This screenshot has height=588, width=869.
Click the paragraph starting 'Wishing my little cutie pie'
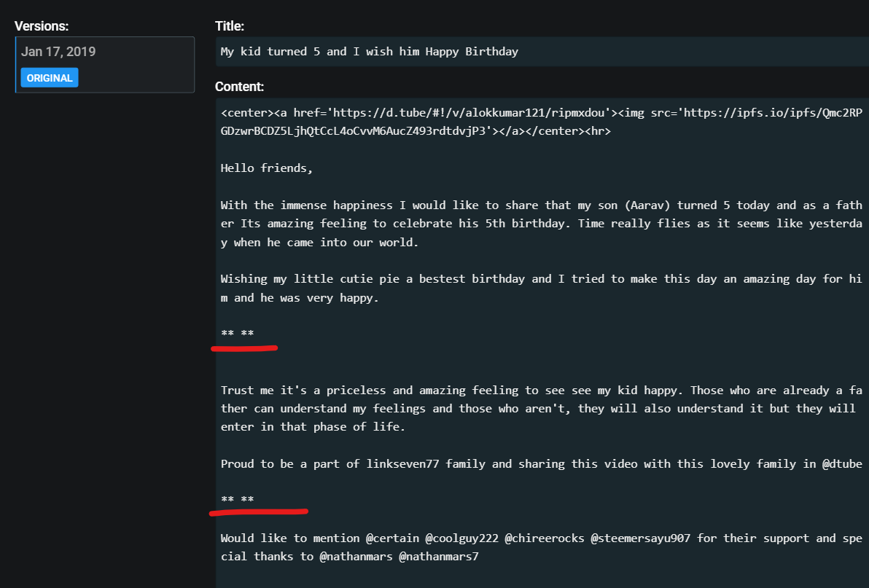(x=542, y=289)
